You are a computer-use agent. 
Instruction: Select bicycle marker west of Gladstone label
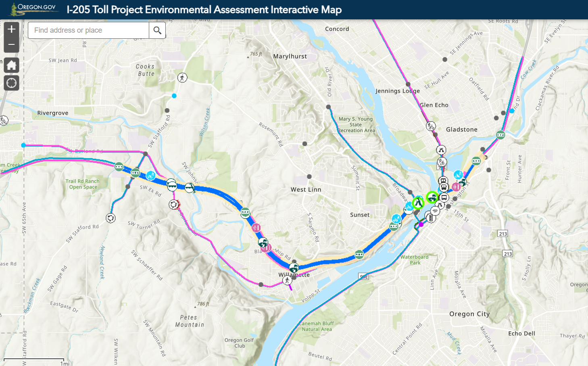pos(431,126)
